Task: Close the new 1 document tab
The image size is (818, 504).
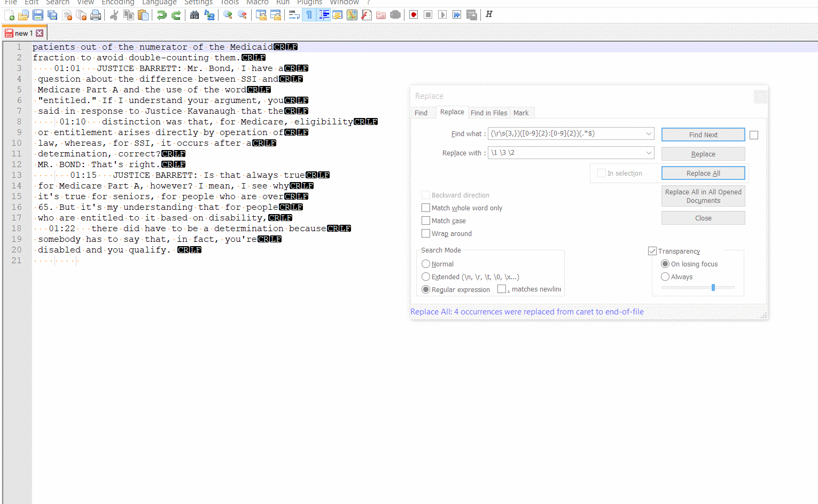Action: (x=40, y=33)
